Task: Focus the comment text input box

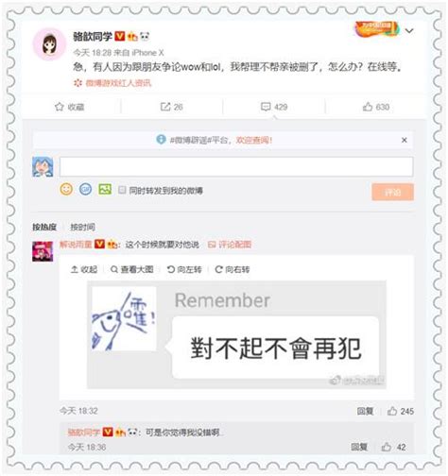Action: [x=236, y=166]
